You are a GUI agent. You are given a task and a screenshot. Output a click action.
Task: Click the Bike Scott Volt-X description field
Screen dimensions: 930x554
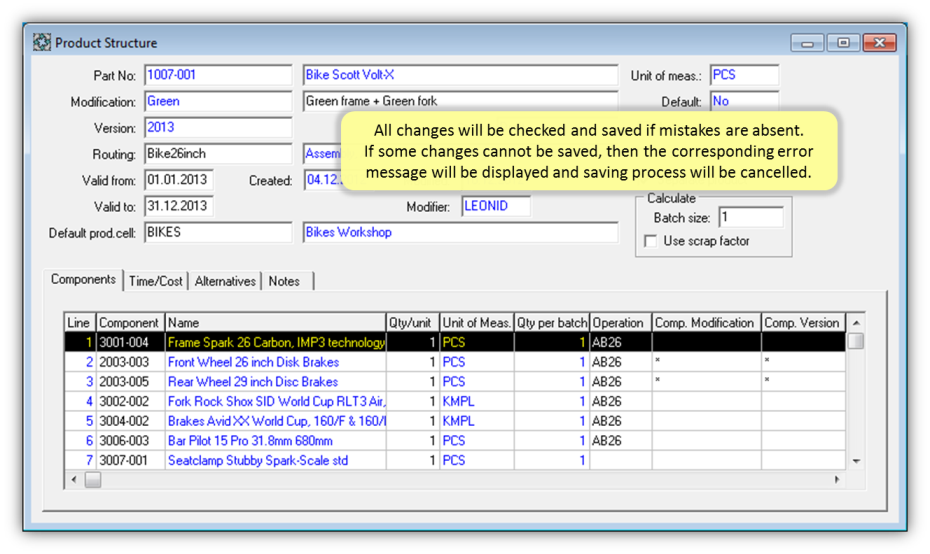tap(460, 75)
